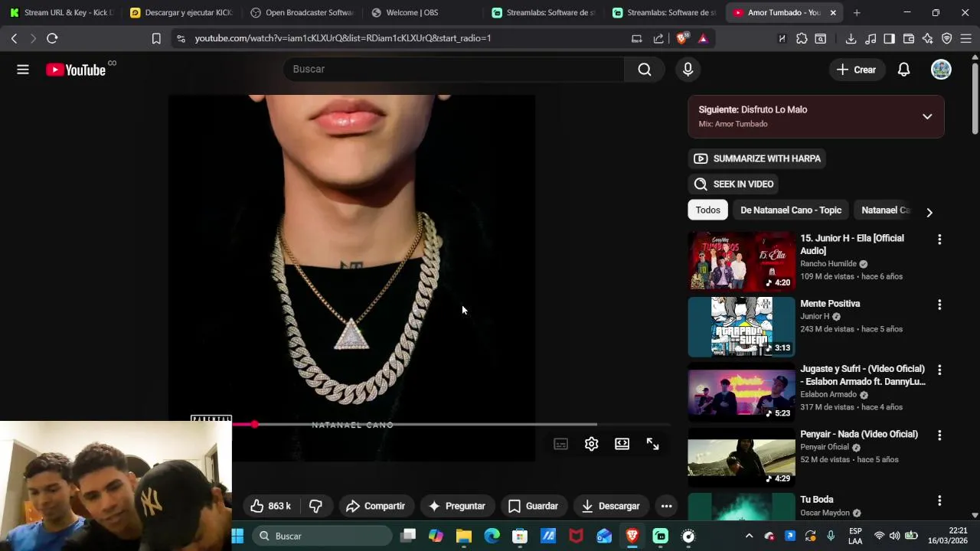
Task: Switch to Welcome | OBS tab
Action: click(422, 12)
